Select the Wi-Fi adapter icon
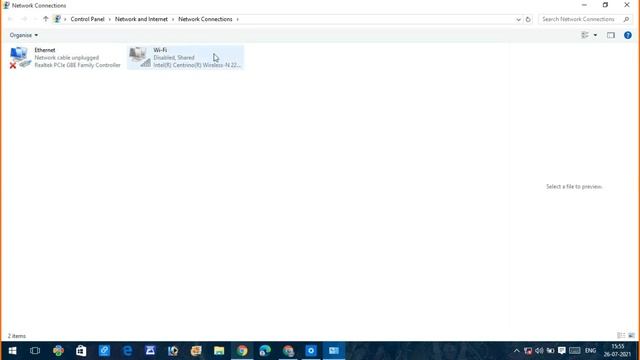This screenshot has height=360, width=640. click(140, 57)
